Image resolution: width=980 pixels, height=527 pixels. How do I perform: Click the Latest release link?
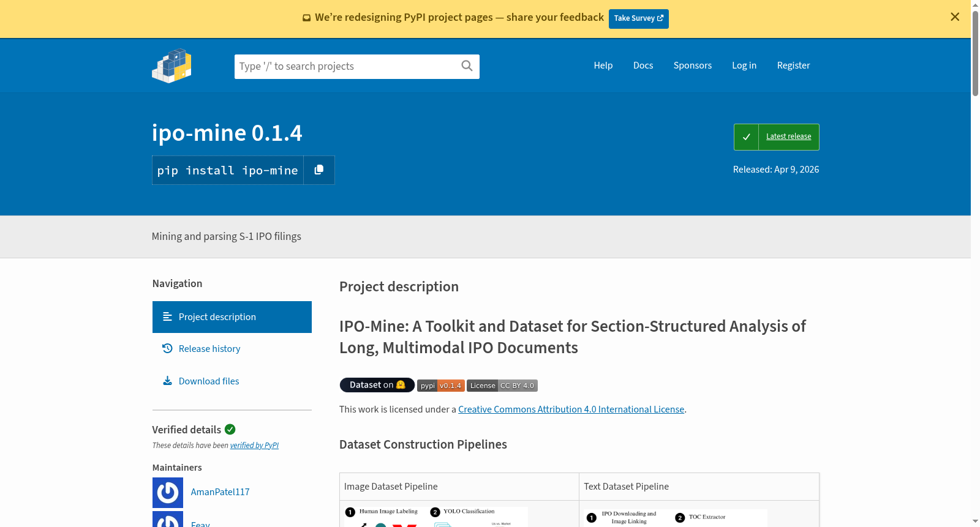789,136
